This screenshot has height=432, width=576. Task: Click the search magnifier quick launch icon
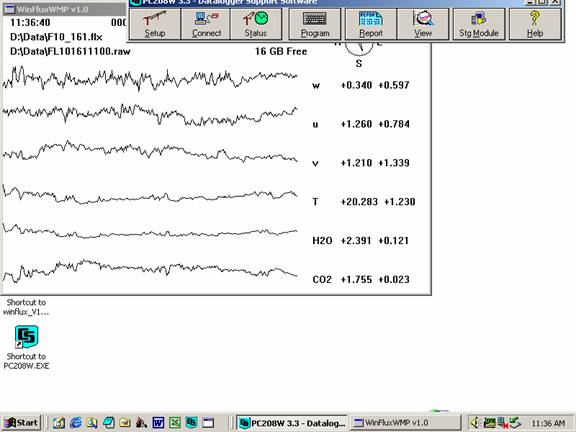(x=92, y=423)
